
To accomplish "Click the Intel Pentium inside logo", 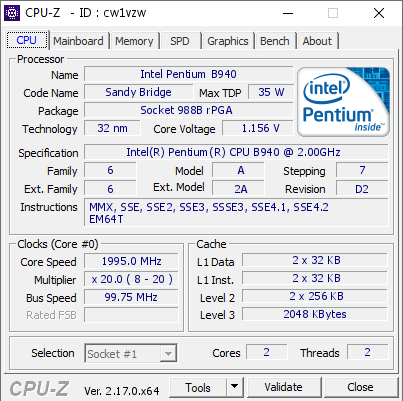I will (343, 102).
